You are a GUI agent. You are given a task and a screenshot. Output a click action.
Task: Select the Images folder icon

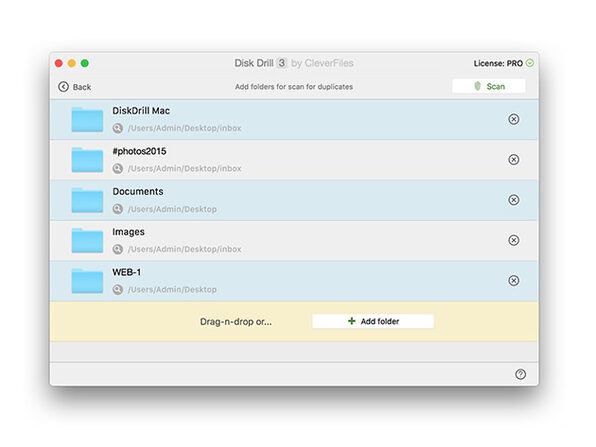(x=87, y=240)
